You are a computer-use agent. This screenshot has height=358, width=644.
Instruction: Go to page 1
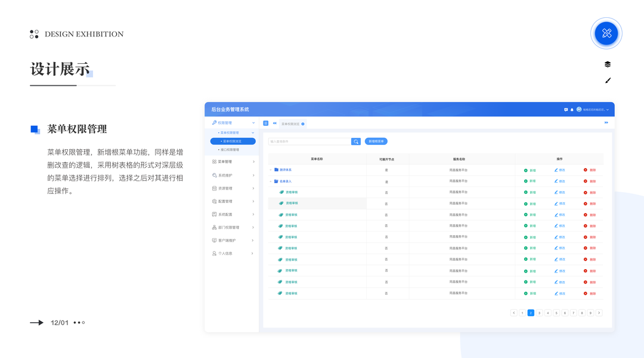(522, 313)
